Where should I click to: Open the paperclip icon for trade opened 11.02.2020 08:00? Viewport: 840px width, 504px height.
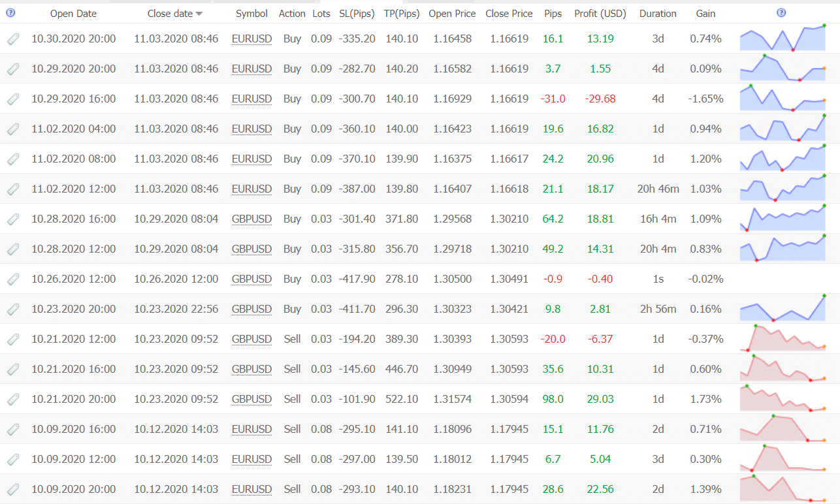[x=13, y=159]
